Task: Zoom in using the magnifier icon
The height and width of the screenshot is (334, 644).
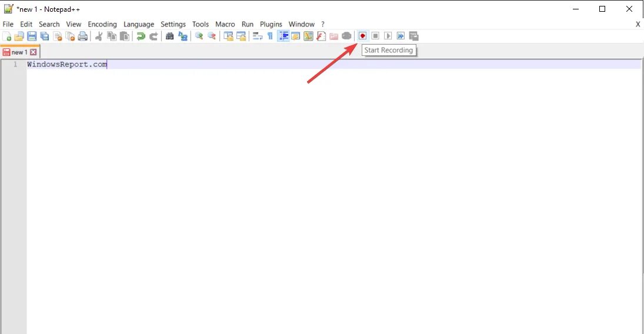Action: coord(199,36)
